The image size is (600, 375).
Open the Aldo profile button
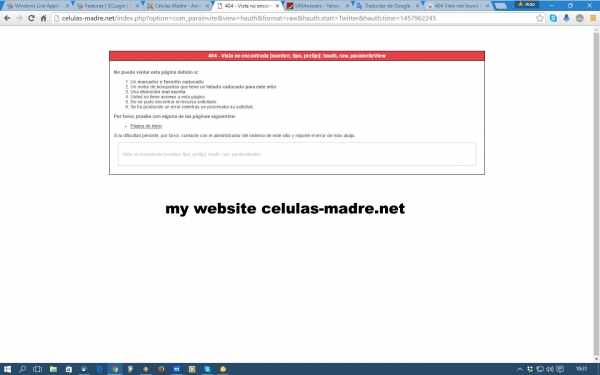527,4
